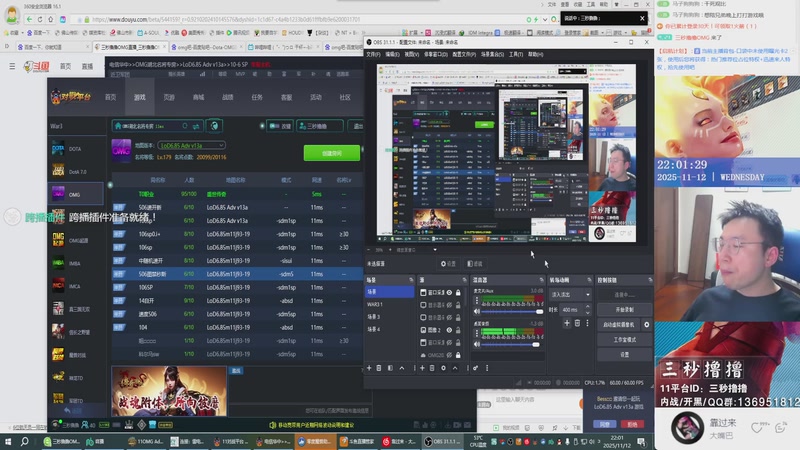Open virtual camera settings gear icon
800x450 pixels.
click(x=646, y=324)
